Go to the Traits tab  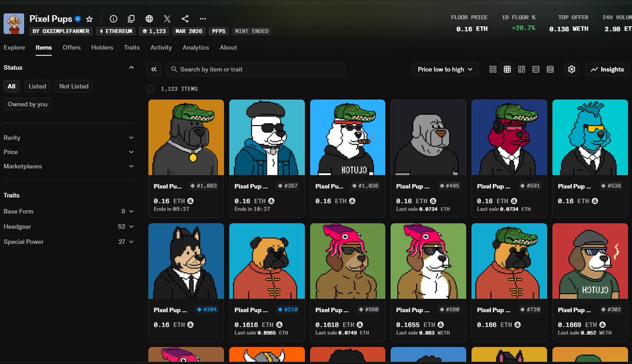point(132,47)
